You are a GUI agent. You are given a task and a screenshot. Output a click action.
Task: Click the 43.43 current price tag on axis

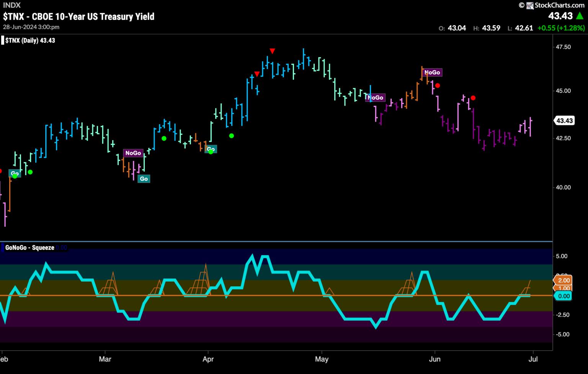tap(564, 121)
